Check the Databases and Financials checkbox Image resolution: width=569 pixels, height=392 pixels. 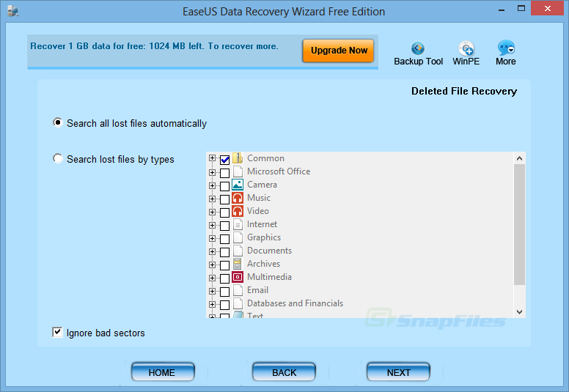click(x=224, y=305)
